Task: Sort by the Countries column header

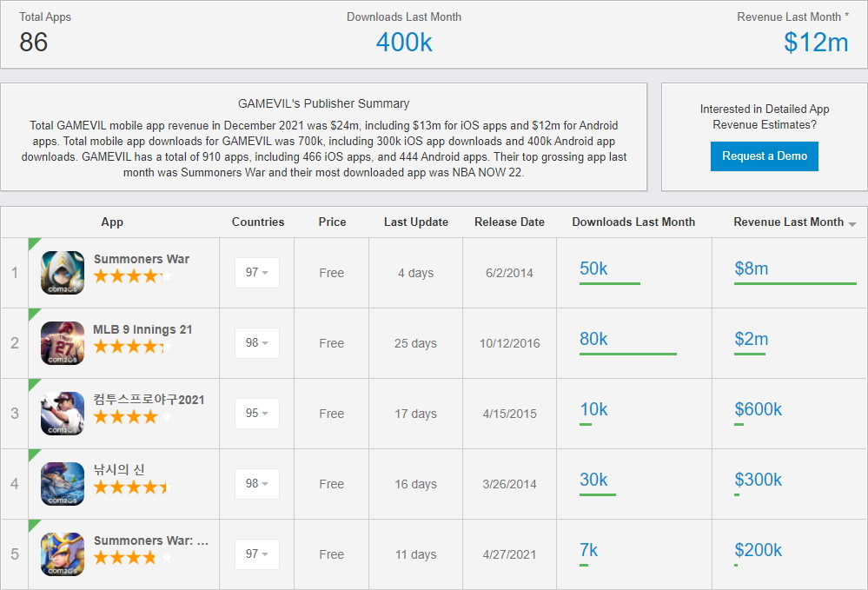Action: (258, 222)
